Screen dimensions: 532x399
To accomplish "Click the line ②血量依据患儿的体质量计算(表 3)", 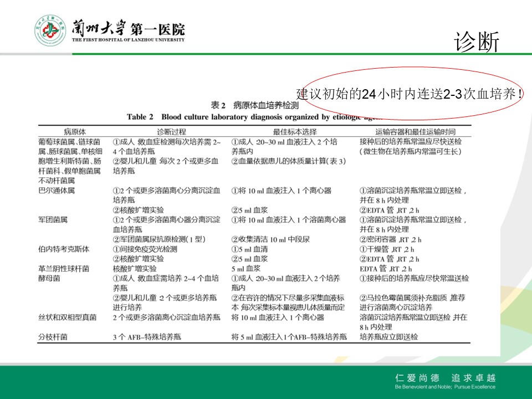I will coord(289,161).
